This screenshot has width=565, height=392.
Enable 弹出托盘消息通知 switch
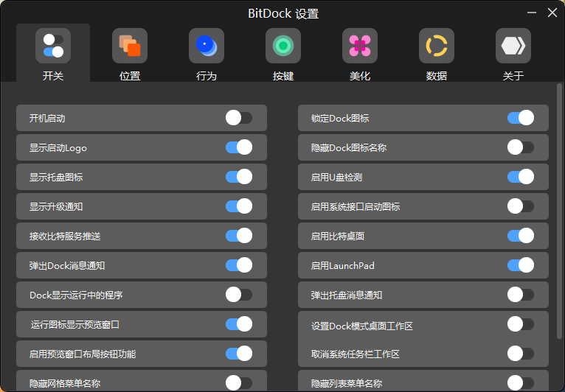point(521,295)
